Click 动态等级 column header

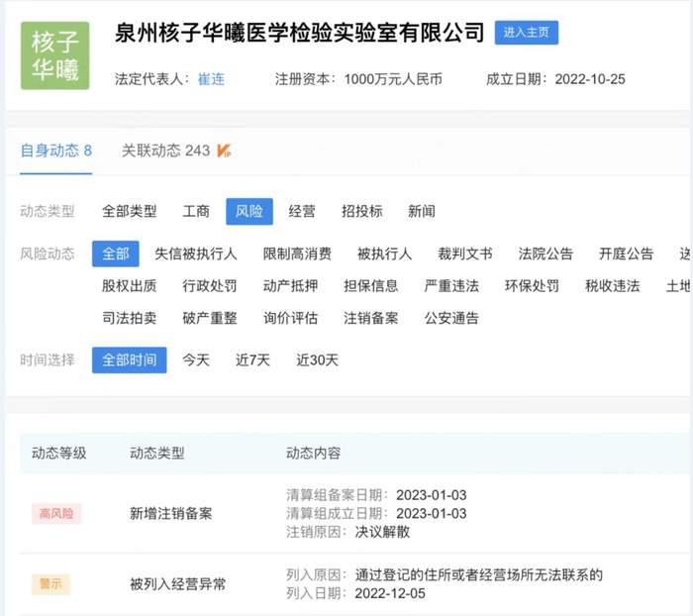coord(58,453)
